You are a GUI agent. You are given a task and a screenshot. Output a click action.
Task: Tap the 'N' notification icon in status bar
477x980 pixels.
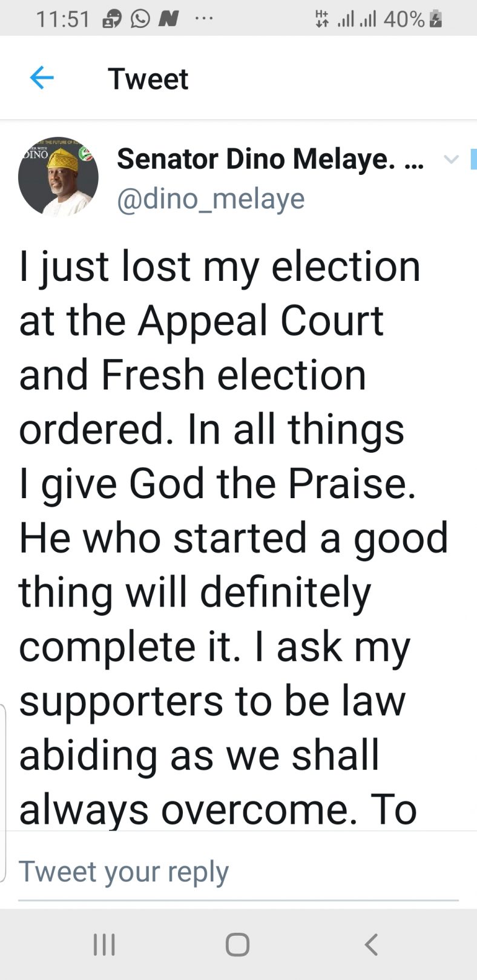[x=168, y=19]
